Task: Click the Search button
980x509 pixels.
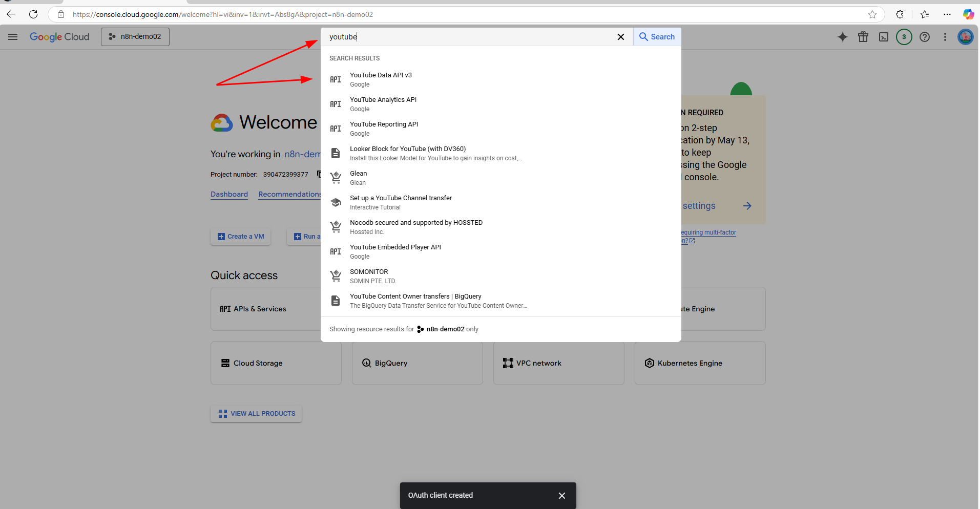Action: (657, 37)
